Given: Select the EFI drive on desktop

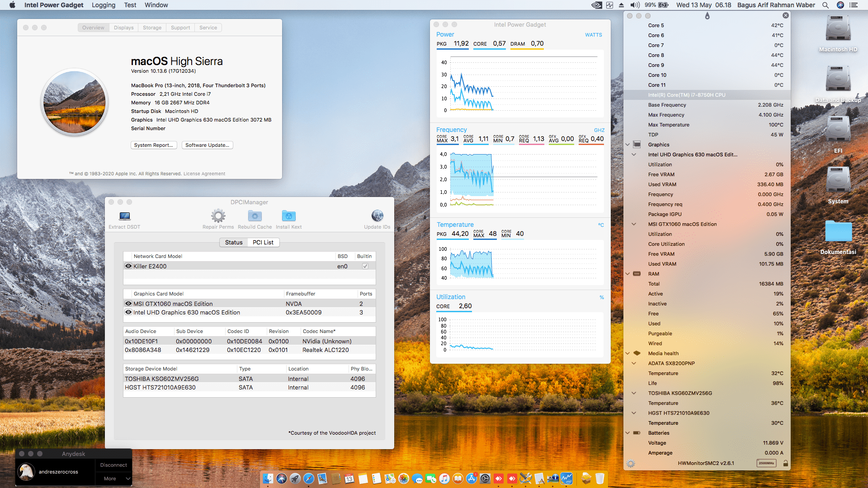Looking at the screenshot, I should [838, 130].
